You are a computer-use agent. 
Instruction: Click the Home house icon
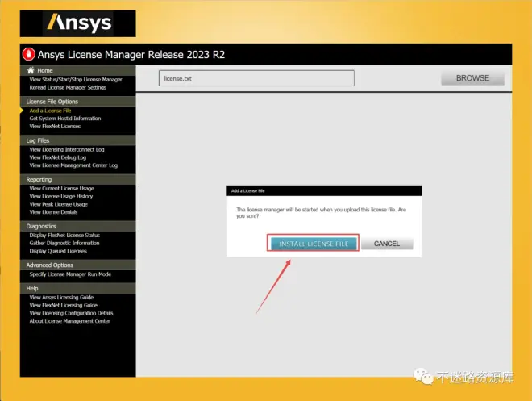click(31, 70)
